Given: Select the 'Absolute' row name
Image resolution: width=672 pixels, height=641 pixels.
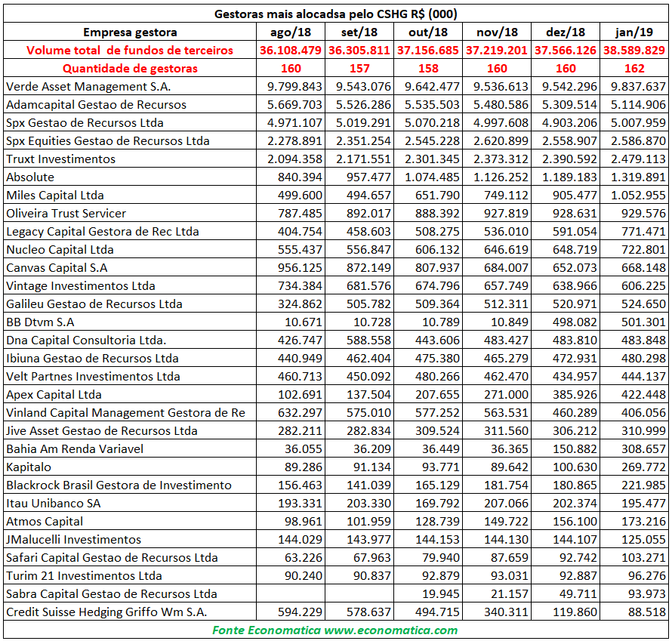Looking at the screenshot, I should pyautogui.click(x=30, y=177).
